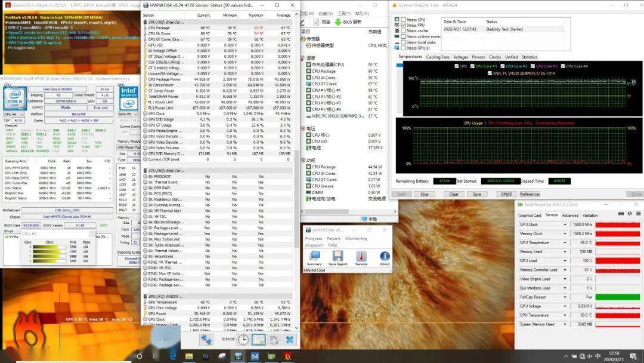Screen dimensions: 644x363
Task: Open the About info icon in HWiNFO64
Action: [x=385, y=258]
